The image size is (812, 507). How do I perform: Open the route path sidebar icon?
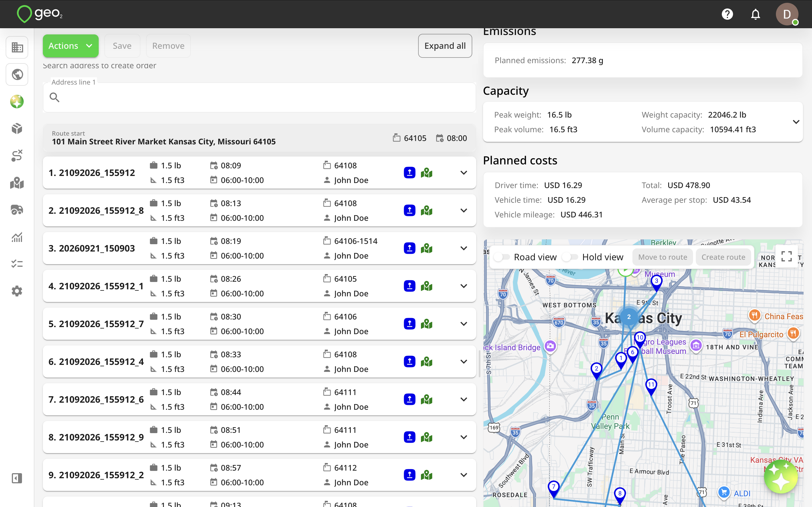click(17, 156)
